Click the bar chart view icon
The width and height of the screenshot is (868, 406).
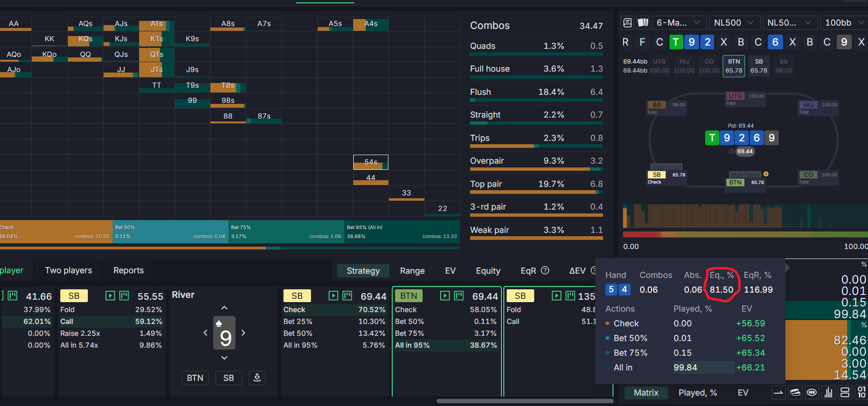[x=829, y=392]
